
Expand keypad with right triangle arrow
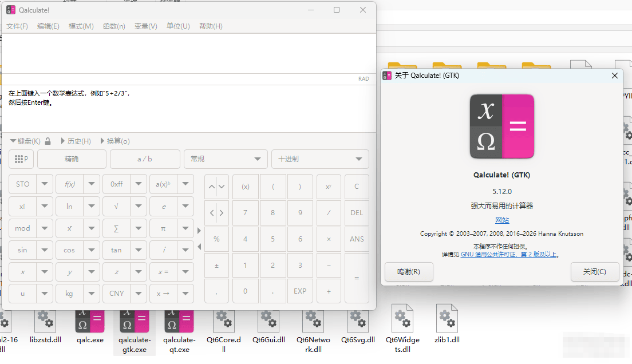coord(199,231)
